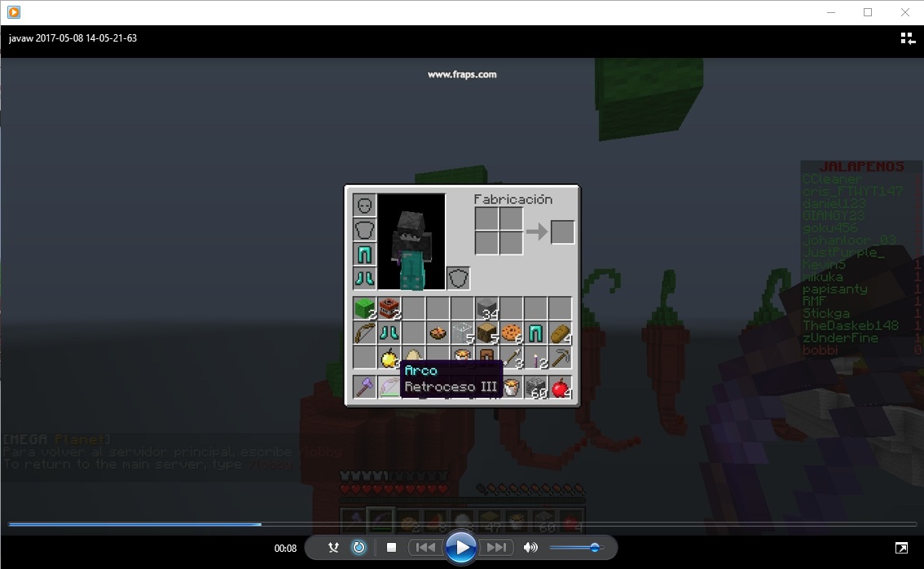The height and width of the screenshot is (569, 924).
Task: Pick up the spare diamond boots
Action: (x=389, y=333)
